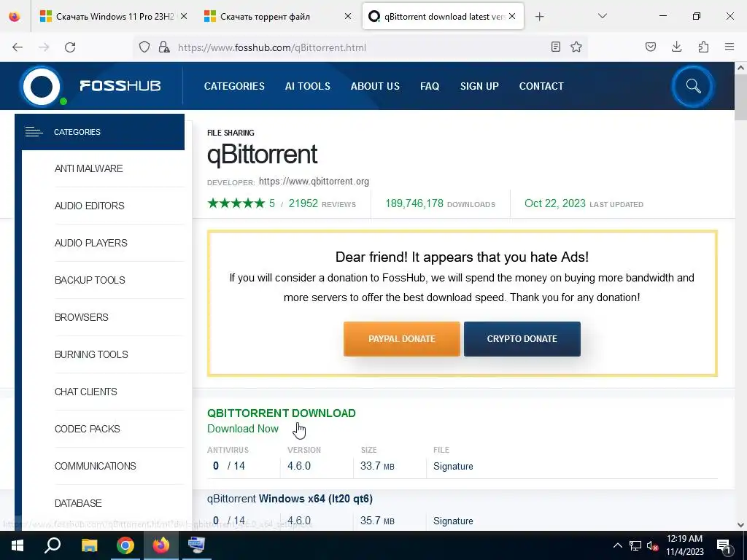Open AI TOOLS in top navigation
The image size is (747, 560).
coord(307,86)
